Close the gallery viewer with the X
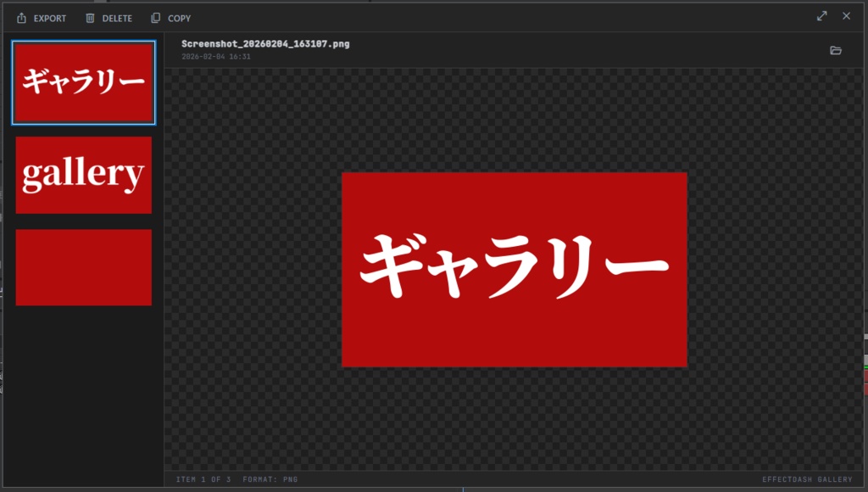868x492 pixels. point(846,15)
